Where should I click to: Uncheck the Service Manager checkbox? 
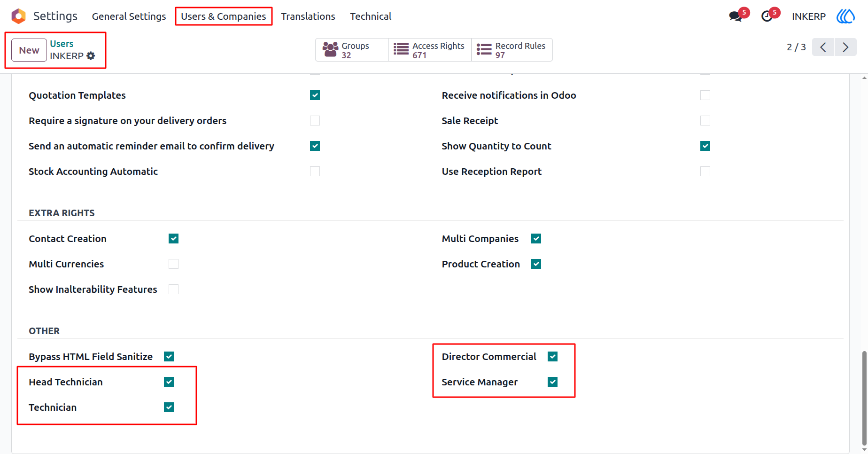552,382
